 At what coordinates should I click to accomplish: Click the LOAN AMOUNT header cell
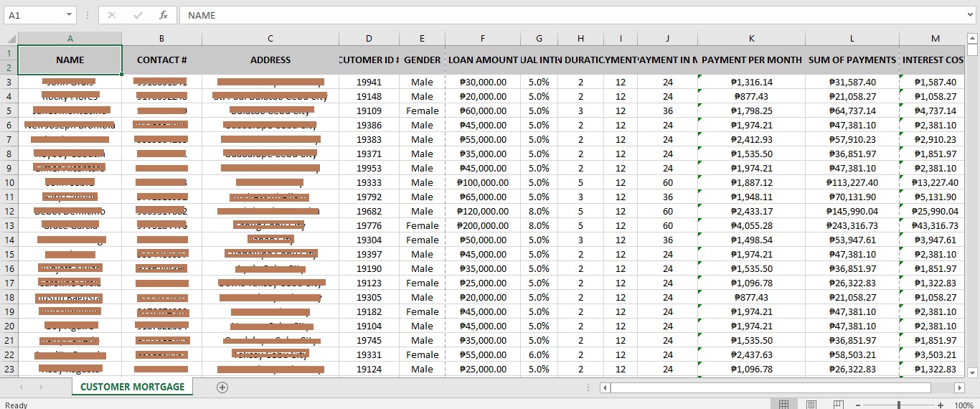(x=483, y=60)
